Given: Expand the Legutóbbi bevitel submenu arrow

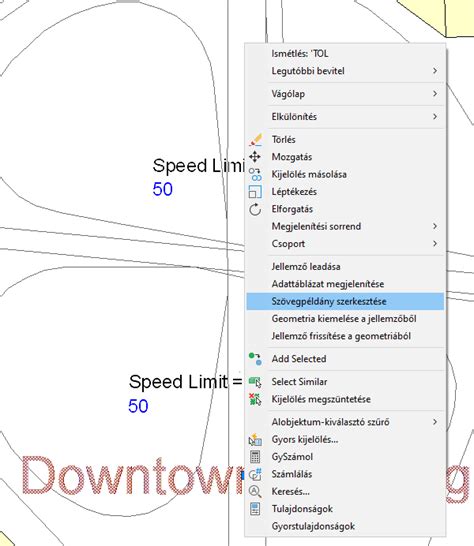Looking at the screenshot, I should tap(435, 71).
